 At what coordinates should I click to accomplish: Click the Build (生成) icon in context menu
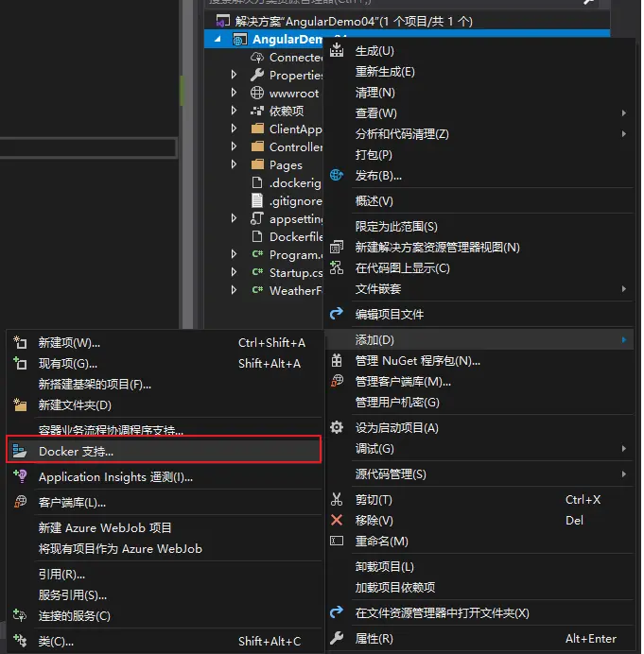[337, 50]
